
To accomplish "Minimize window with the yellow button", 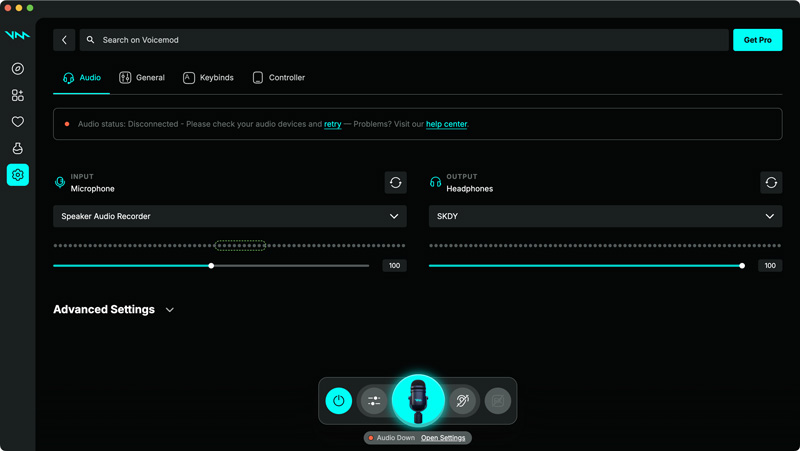I will tap(19, 8).
